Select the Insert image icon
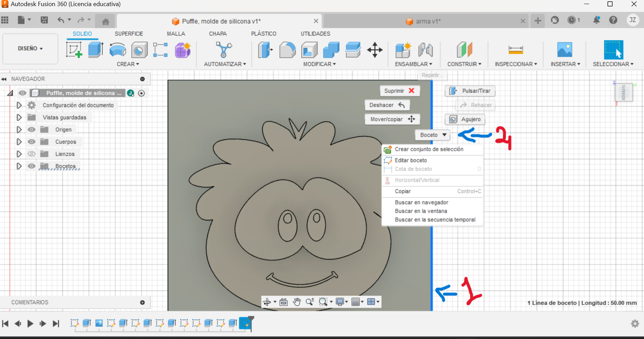 coord(565,50)
